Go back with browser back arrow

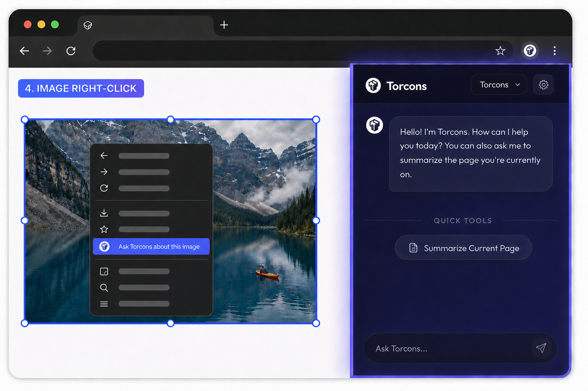pos(24,50)
